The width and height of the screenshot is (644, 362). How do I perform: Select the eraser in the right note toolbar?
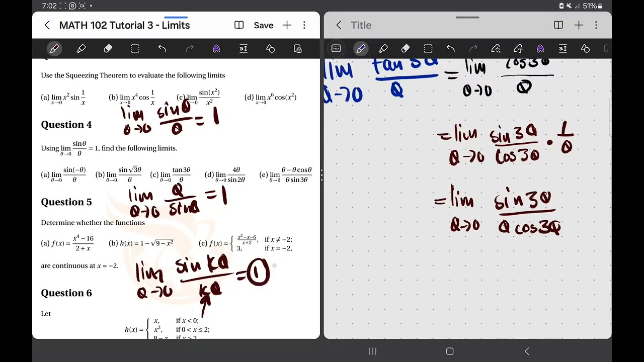click(x=406, y=49)
